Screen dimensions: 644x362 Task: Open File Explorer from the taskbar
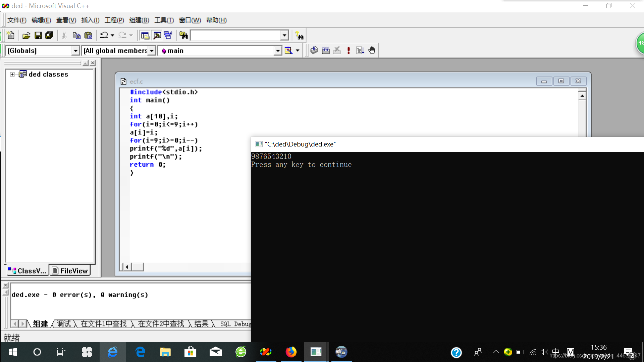pyautogui.click(x=165, y=352)
